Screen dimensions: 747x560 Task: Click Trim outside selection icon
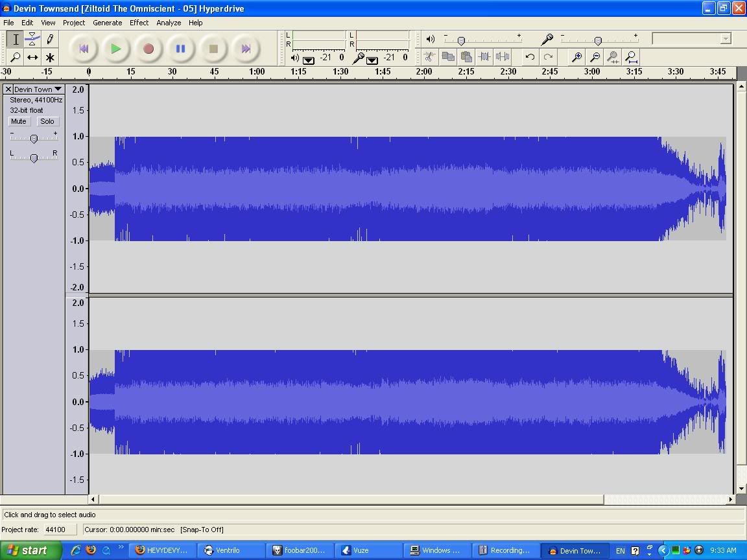(484, 57)
